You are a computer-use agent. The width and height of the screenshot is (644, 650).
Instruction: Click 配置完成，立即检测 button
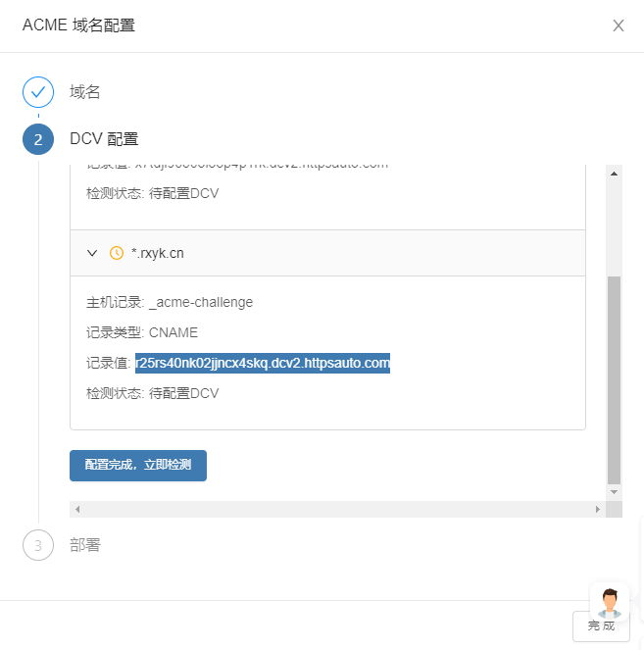[x=138, y=466]
